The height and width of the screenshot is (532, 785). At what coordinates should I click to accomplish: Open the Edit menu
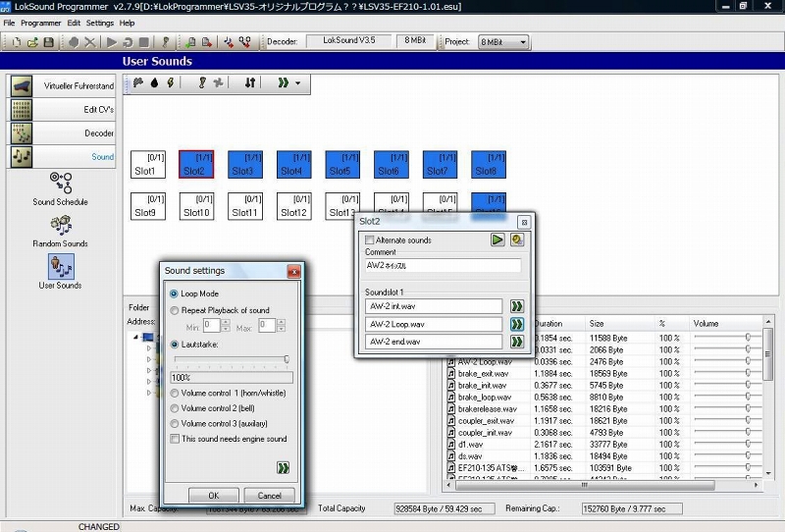pyautogui.click(x=74, y=23)
